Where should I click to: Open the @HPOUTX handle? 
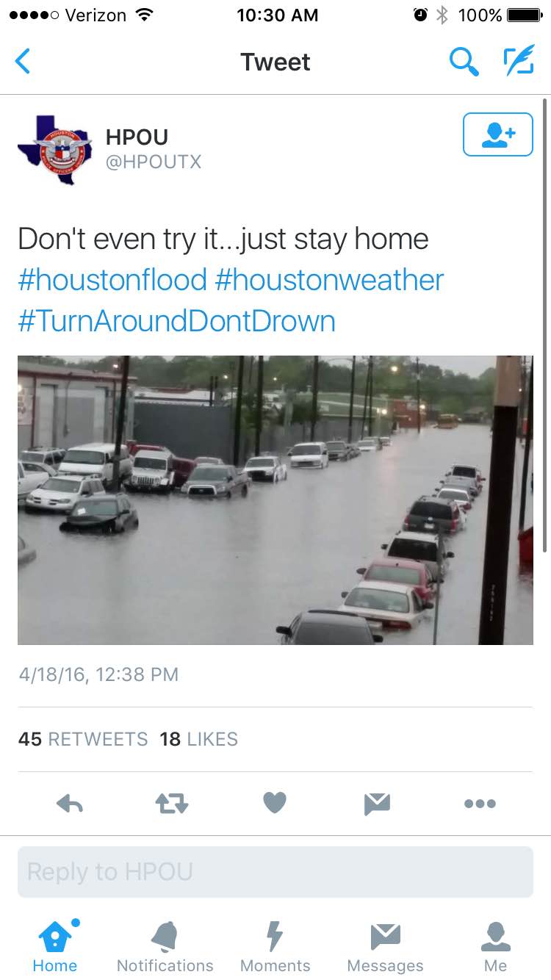pyautogui.click(x=154, y=162)
